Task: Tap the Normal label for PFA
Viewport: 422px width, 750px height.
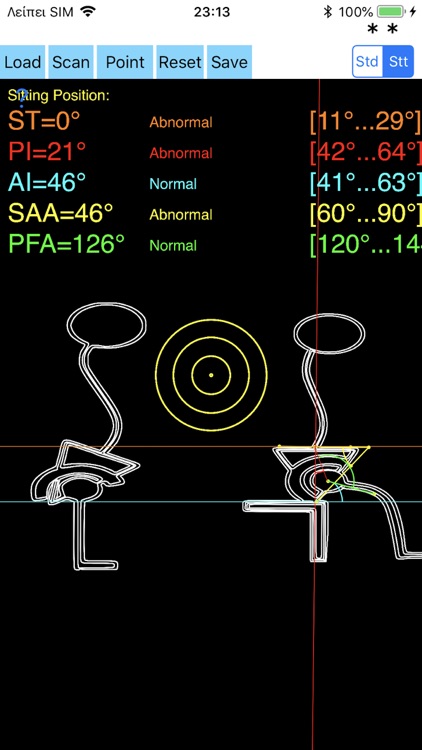Action: click(x=173, y=246)
